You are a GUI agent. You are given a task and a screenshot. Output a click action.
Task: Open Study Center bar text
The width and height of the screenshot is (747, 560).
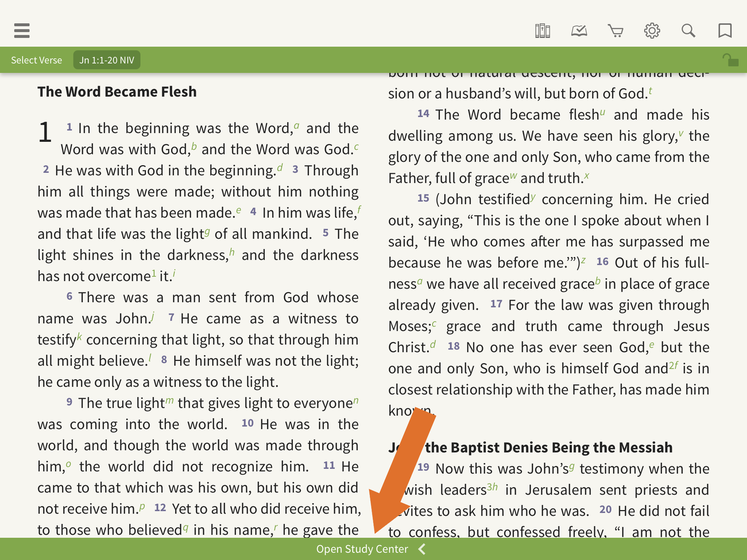click(362, 549)
